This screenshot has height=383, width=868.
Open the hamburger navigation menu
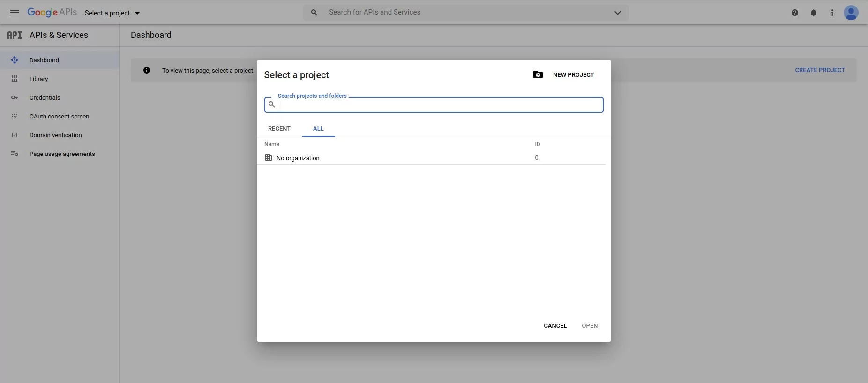click(x=15, y=13)
